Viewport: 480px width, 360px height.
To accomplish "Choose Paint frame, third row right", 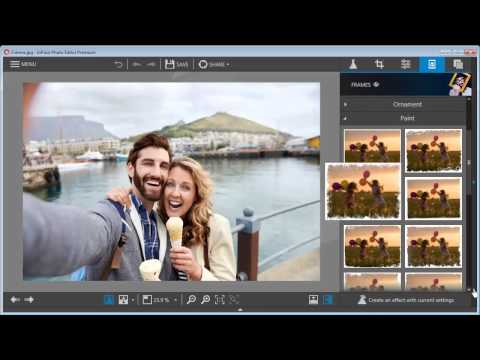I will [434, 246].
